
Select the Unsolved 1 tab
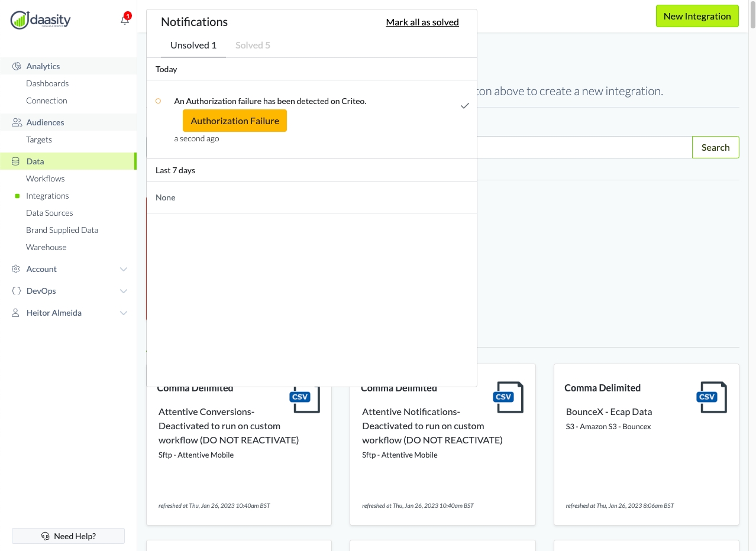[193, 46]
